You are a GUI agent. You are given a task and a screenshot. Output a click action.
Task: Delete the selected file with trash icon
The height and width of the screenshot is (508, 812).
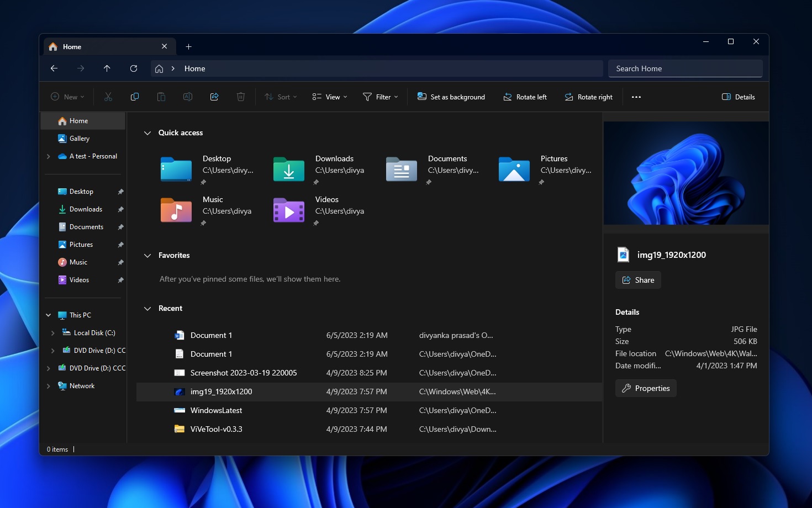(241, 97)
